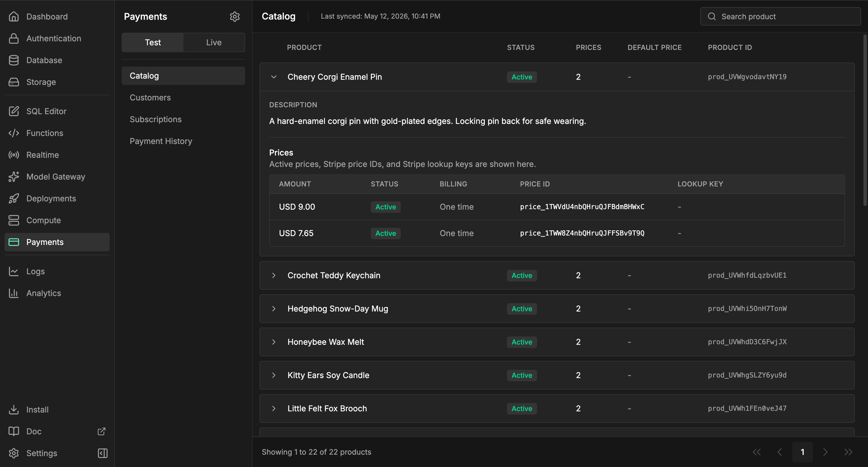Open Payments settings gear icon
This screenshot has width=868, height=467.
[x=235, y=17]
